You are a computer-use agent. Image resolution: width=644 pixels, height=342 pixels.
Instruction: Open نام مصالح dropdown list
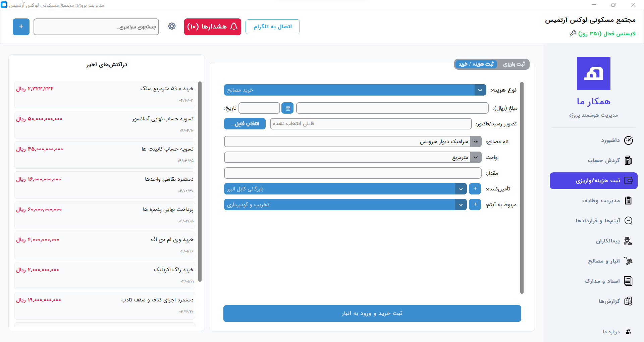point(476,141)
